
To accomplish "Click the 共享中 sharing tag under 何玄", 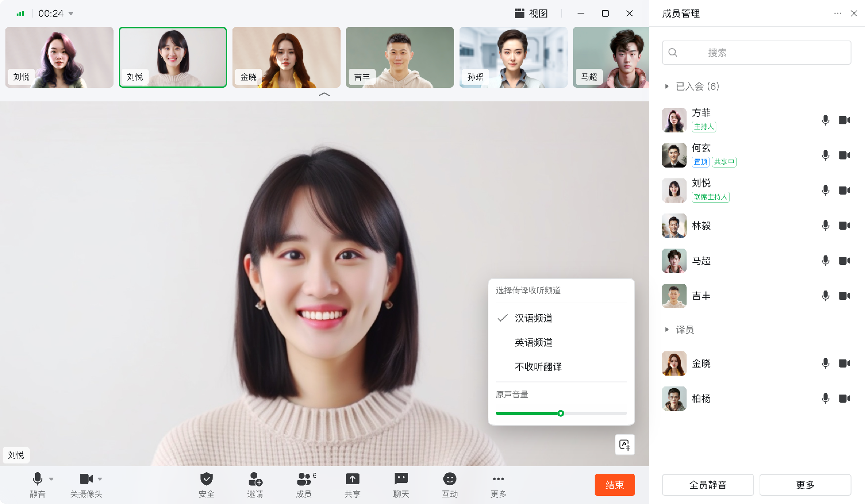I will click(x=724, y=162).
